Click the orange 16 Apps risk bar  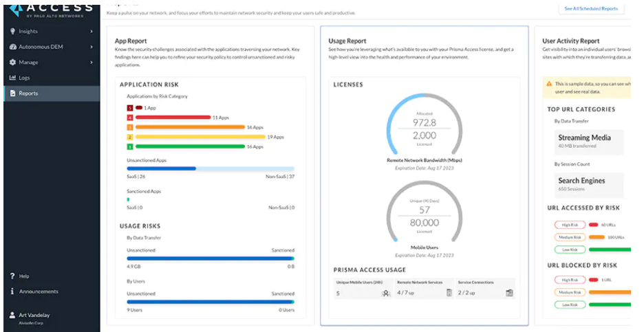[190, 127]
